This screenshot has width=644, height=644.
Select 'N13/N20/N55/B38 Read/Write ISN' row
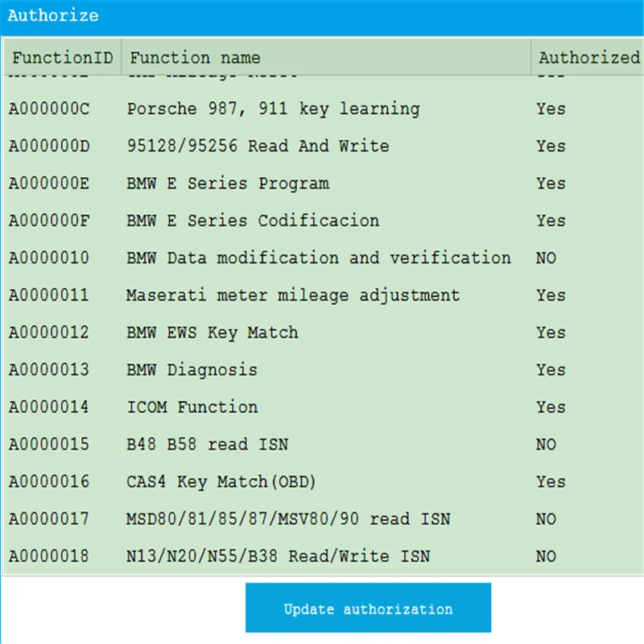pos(278,556)
